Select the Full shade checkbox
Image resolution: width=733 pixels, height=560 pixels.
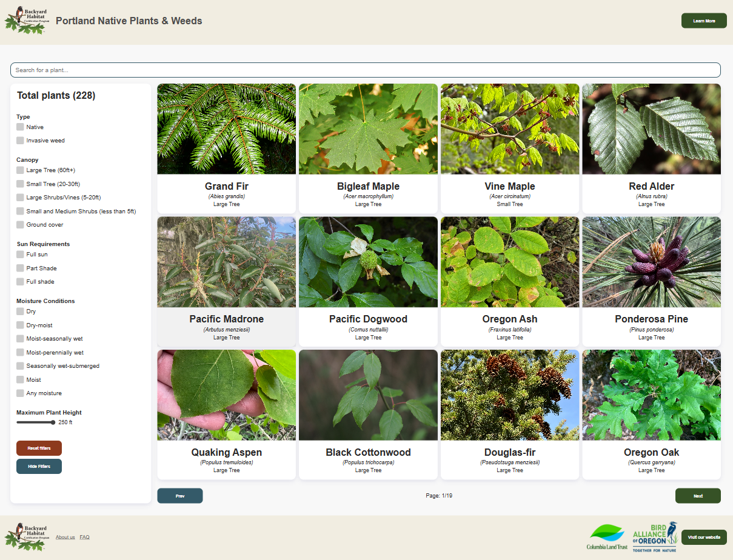coord(20,282)
